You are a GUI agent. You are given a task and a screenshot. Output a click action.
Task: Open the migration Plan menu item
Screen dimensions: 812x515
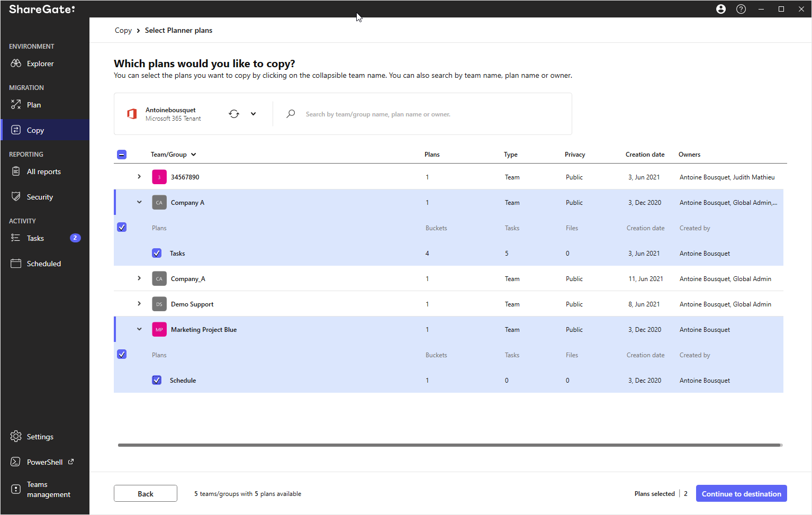[45, 105]
